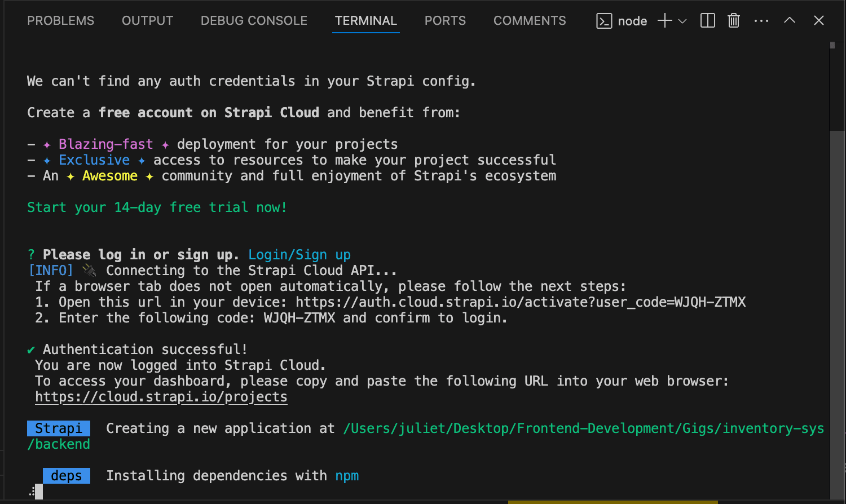
Task: Create a new terminal with plus icon
Action: (665, 21)
